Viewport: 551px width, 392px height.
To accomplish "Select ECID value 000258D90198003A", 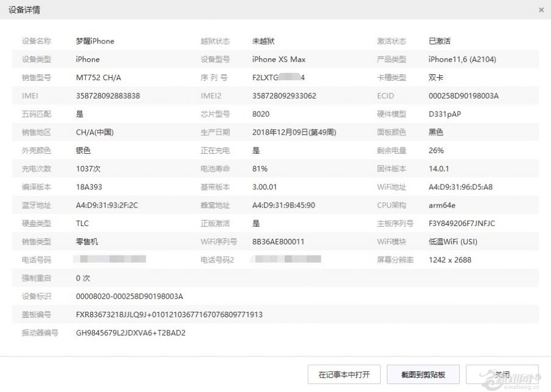I will (x=463, y=96).
